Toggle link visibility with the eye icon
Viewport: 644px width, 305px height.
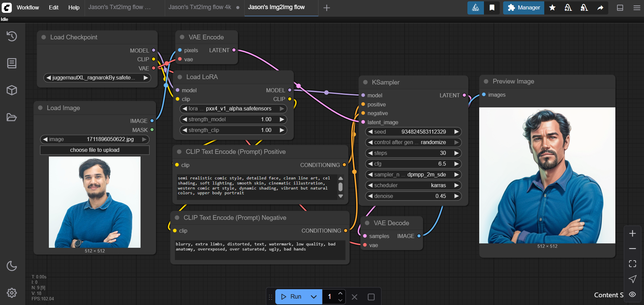(633, 294)
